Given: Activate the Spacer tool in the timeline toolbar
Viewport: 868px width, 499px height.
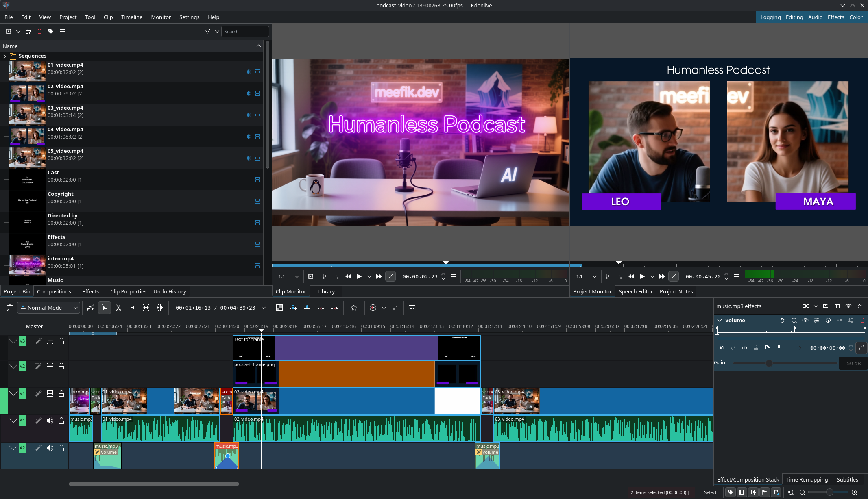Looking at the screenshot, I should pyautogui.click(x=132, y=308).
